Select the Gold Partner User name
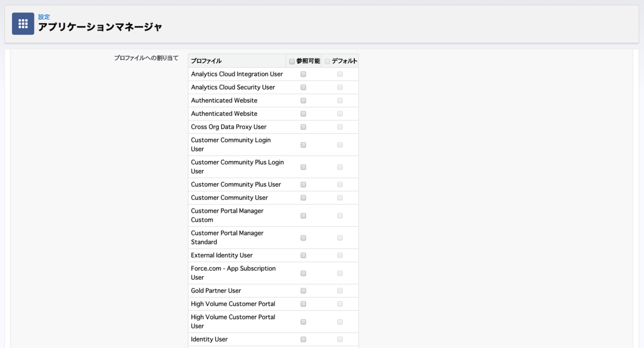644x348 pixels. point(216,291)
